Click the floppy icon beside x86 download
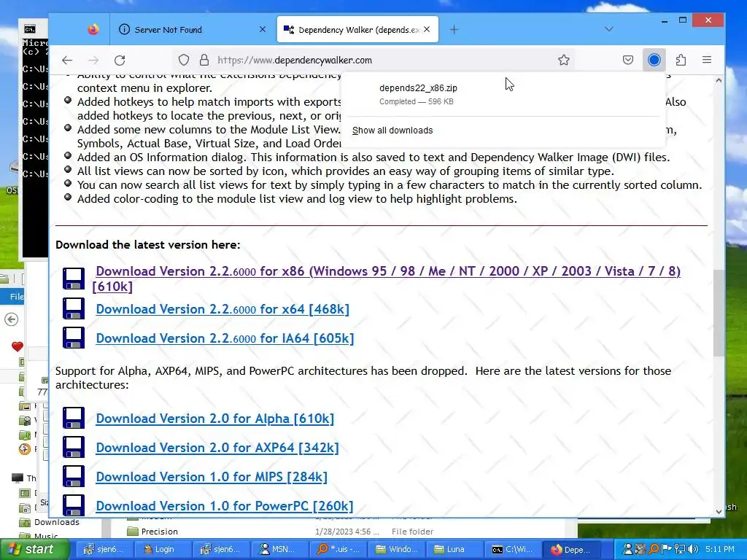This screenshot has height=560, width=747. (74, 279)
